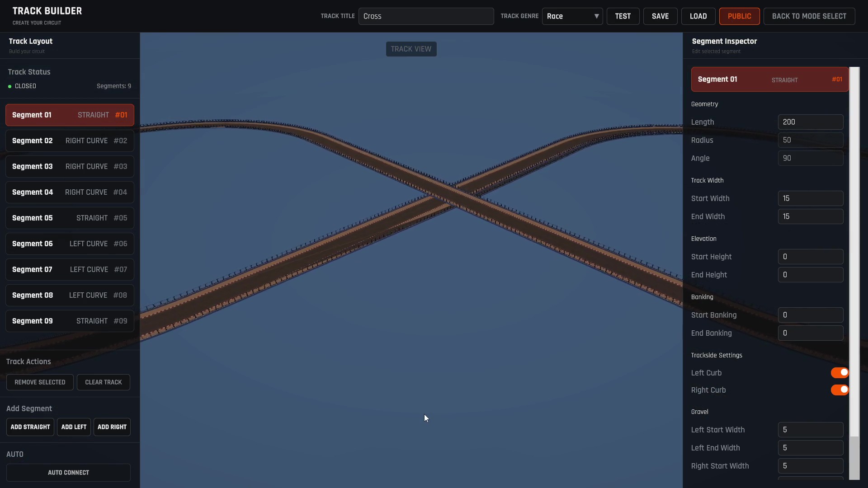Click CLEAR TRACK button

coord(104,382)
